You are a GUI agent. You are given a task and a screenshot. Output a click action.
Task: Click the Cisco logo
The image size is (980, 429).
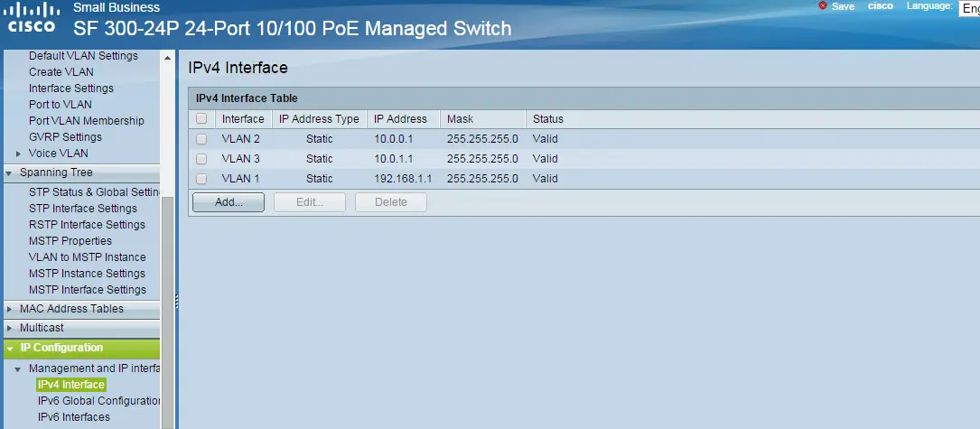coord(33,18)
